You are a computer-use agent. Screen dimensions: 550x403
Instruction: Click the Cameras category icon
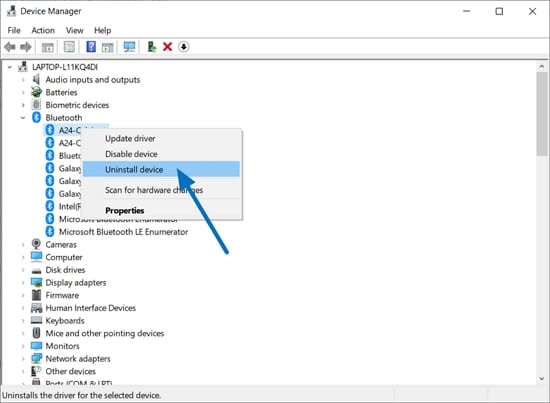(x=36, y=244)
